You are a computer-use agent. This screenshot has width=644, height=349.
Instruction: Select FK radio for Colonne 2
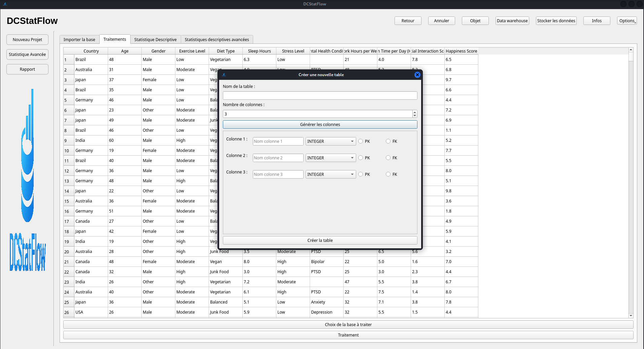coord(388,158)
